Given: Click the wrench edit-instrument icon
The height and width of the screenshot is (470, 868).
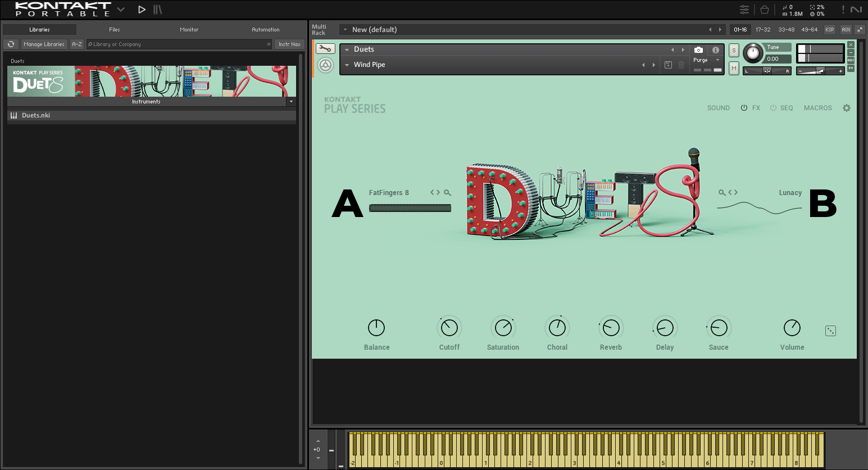Looking at the screenshot, I should pos(325,49).
